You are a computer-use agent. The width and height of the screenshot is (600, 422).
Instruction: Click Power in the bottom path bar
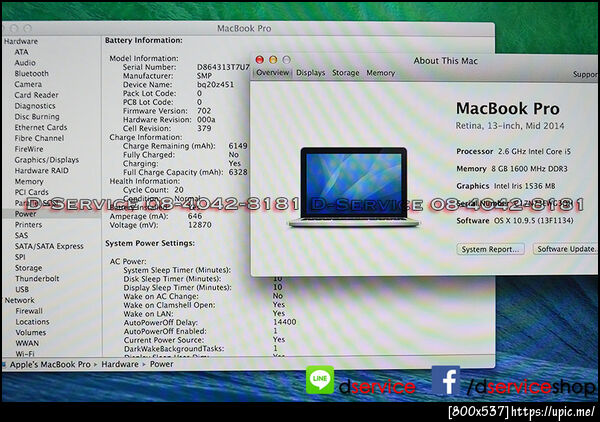tap(161, 365)
